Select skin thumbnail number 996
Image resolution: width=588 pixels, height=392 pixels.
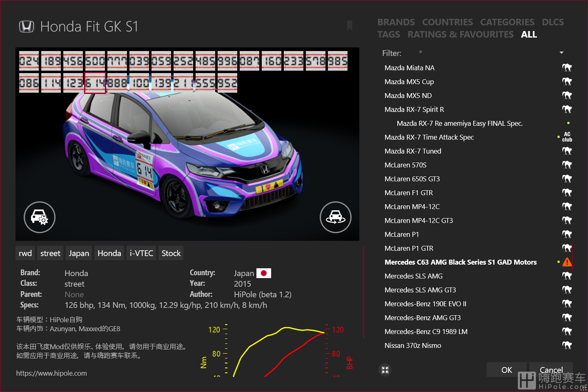coord(227,61)
